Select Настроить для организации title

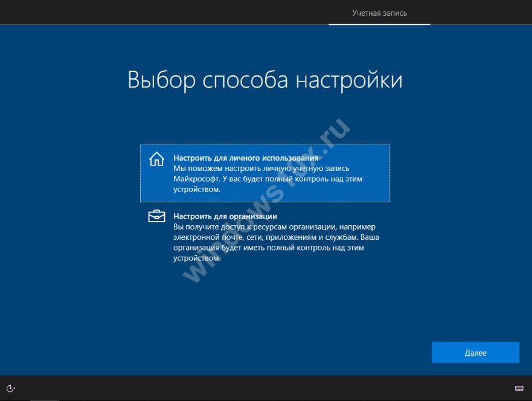(225, 216)
